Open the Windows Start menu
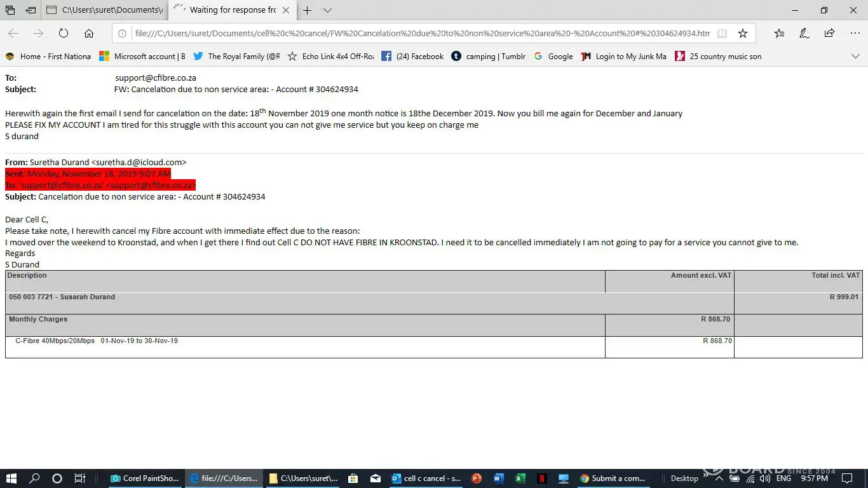 (x=11, y=478)
